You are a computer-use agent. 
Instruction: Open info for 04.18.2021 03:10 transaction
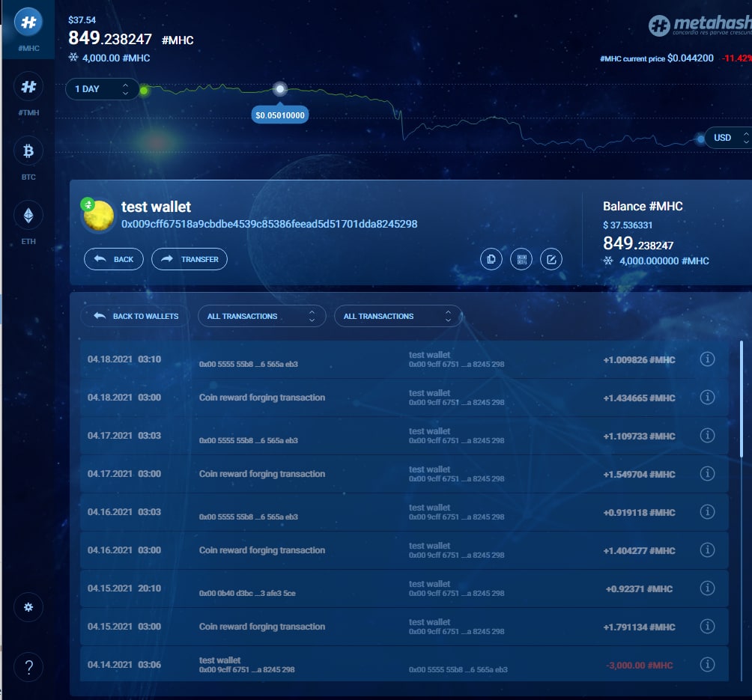click(x=707, y=359)
